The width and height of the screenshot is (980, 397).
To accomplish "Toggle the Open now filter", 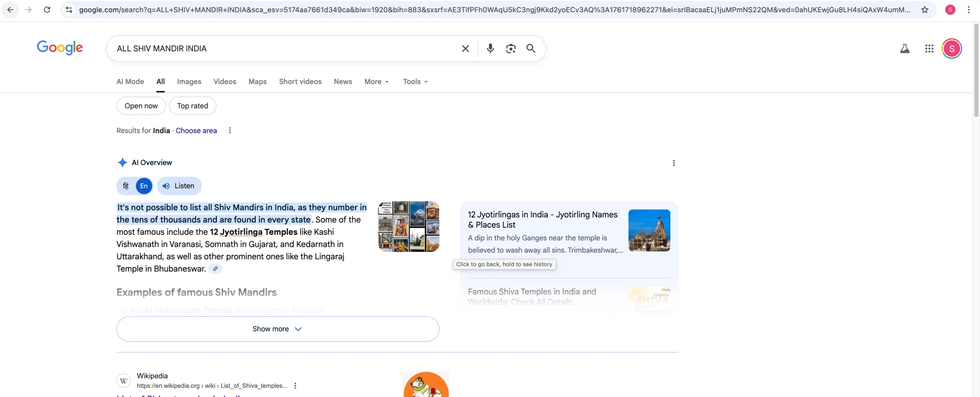I will (x=141, y=106).
